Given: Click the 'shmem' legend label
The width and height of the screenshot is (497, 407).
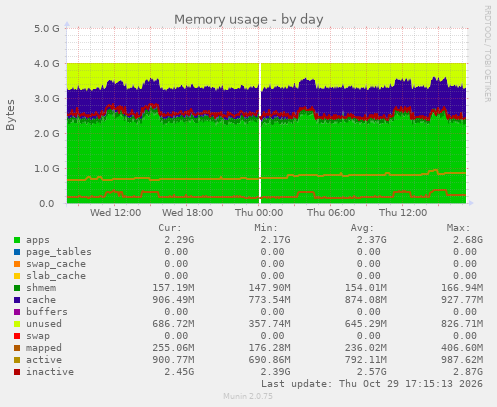Looking at the screenshot, I should 41,288.
